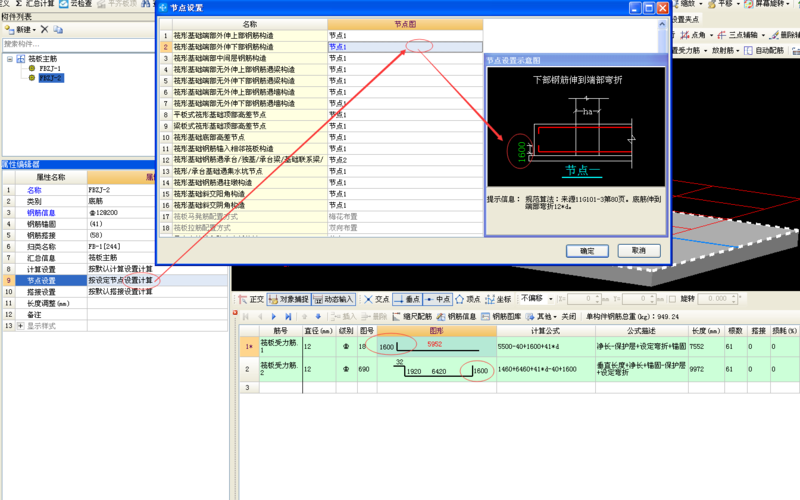Toggle 垂点 perpendicular snap
Viewport: 800px width, 500px height.
[x=407, y=299]
